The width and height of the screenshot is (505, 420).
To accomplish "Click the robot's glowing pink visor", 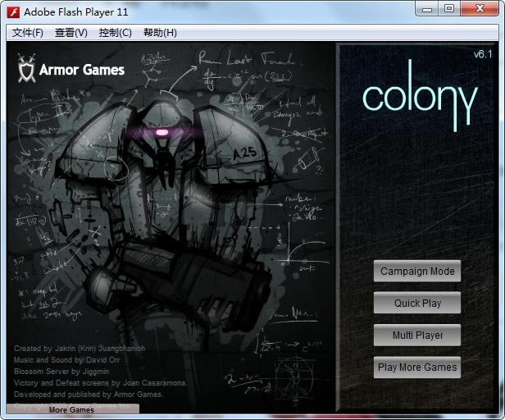I will 162,132.
